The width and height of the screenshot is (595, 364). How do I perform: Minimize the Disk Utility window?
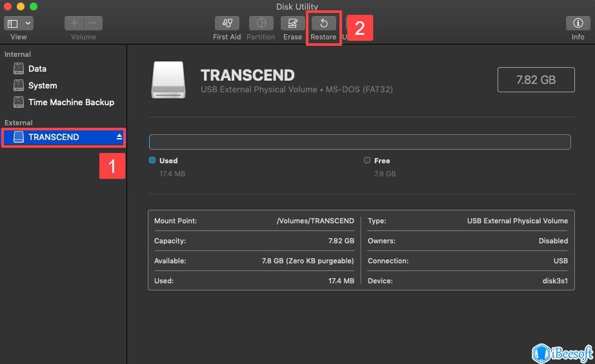[x=21, y=6]
